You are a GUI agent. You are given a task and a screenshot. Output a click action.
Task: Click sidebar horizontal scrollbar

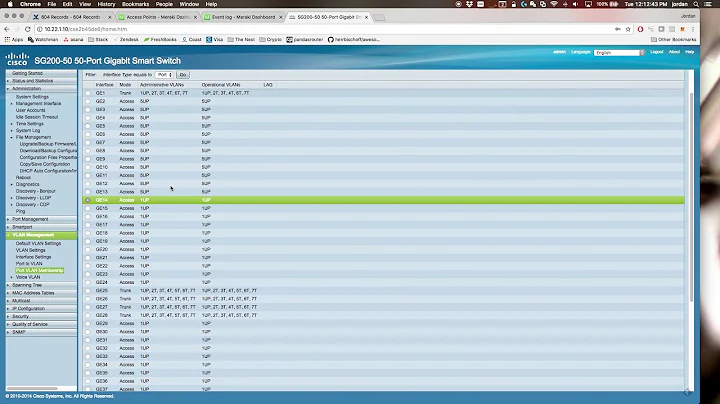[32, 389]
